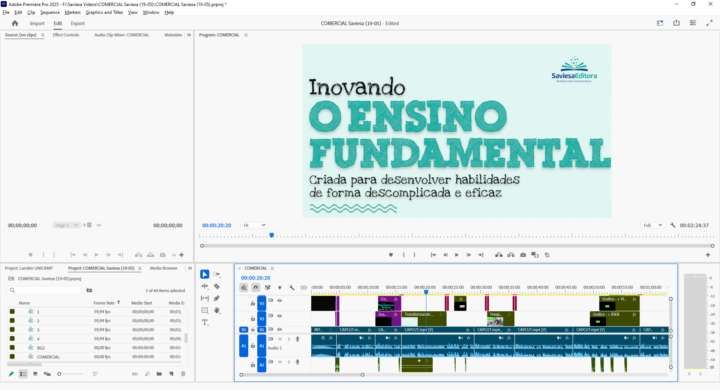Screen dimensions: 720x390
Task: Open Graphics and Titles menu
Action: pos(104,12)
